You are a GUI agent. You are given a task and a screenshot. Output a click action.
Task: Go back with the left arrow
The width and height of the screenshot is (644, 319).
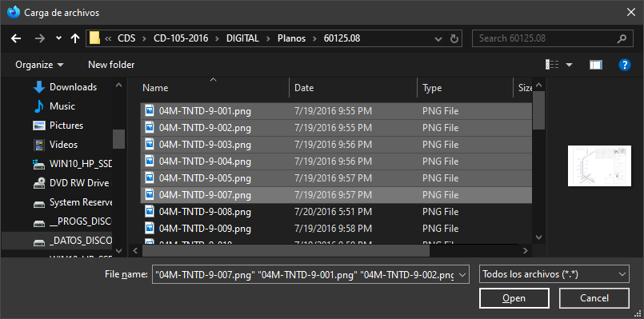pos(16,38)
